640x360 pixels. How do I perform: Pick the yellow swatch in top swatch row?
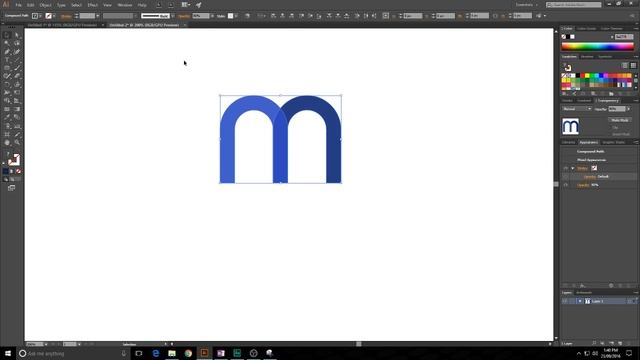pyautogui.click(x=587, y=76)
